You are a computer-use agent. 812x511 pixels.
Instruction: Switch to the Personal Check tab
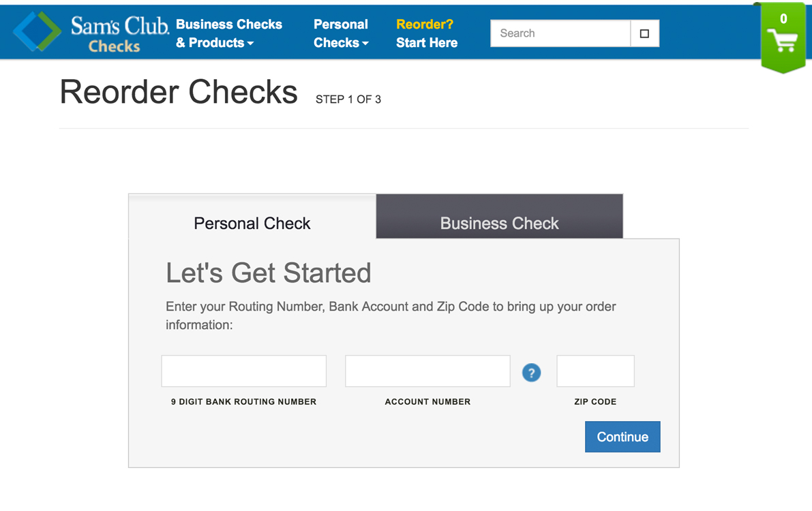[252, 223]
